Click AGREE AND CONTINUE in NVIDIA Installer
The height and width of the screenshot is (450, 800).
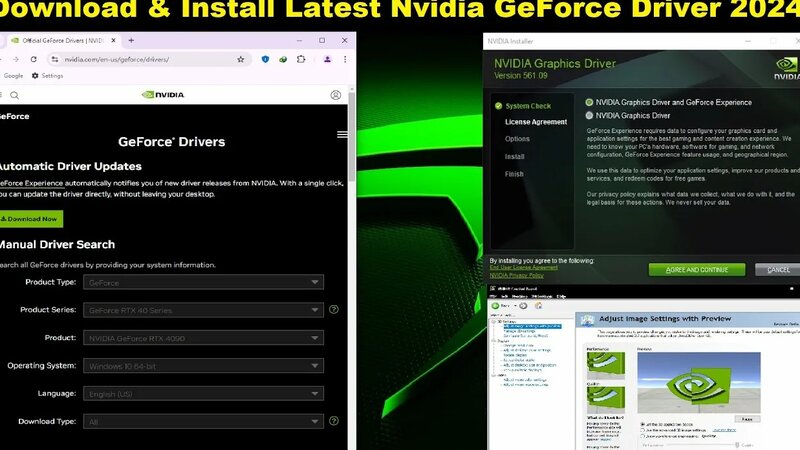click(x=696, y=269)
